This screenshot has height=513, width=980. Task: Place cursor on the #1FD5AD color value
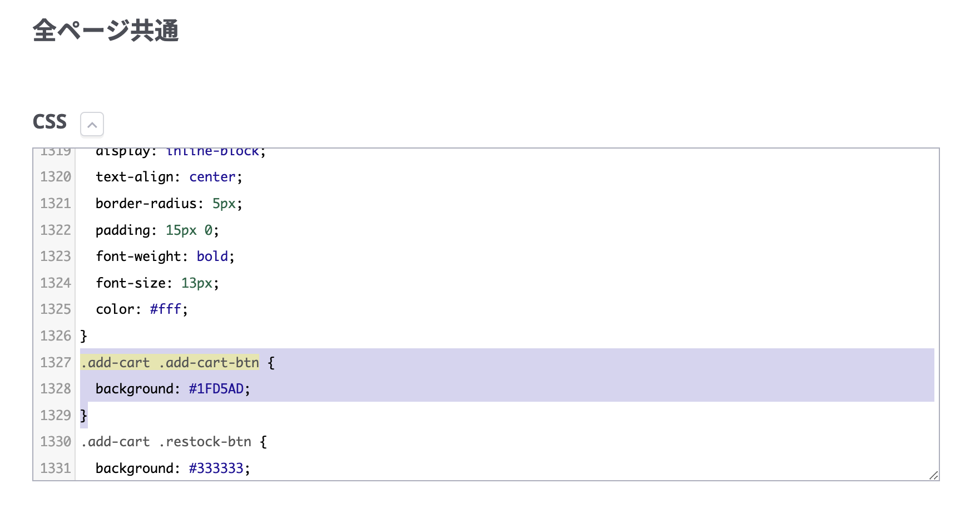[x=216, y=389]
